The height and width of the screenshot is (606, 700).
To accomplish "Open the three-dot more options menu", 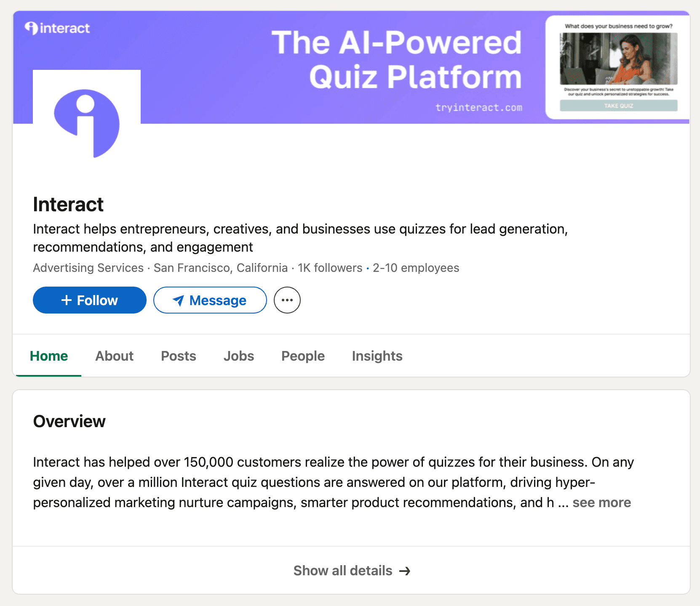I will tap(287, 300).
